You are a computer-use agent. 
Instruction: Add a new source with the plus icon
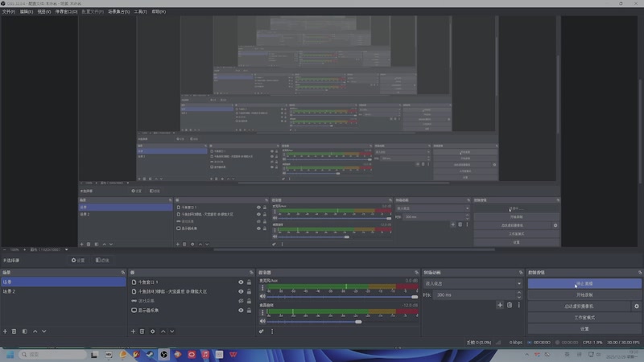pos(133,331)
